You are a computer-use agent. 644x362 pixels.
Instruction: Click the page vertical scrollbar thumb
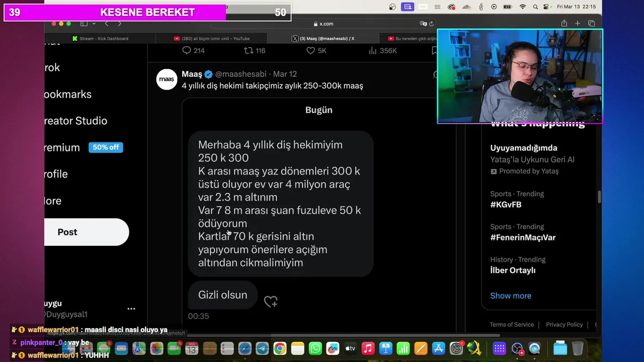pyautogui.click(x=599, y=197)
